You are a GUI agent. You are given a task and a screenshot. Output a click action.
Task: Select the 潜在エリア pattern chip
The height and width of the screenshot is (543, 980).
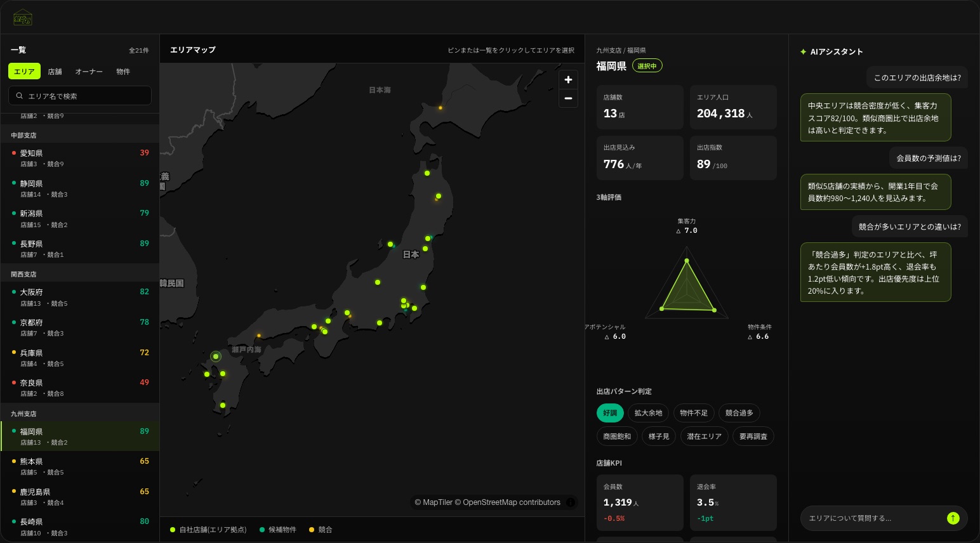(705, 436)
